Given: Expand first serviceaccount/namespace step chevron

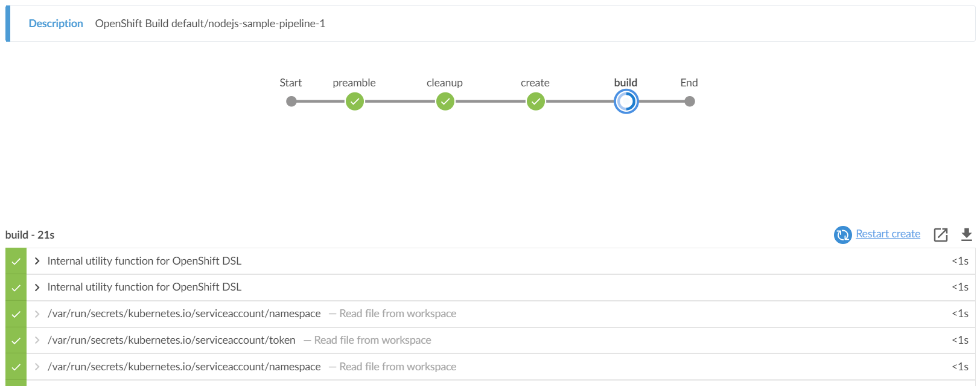Looking at the screenshot, I should click(x=37, y=314).
